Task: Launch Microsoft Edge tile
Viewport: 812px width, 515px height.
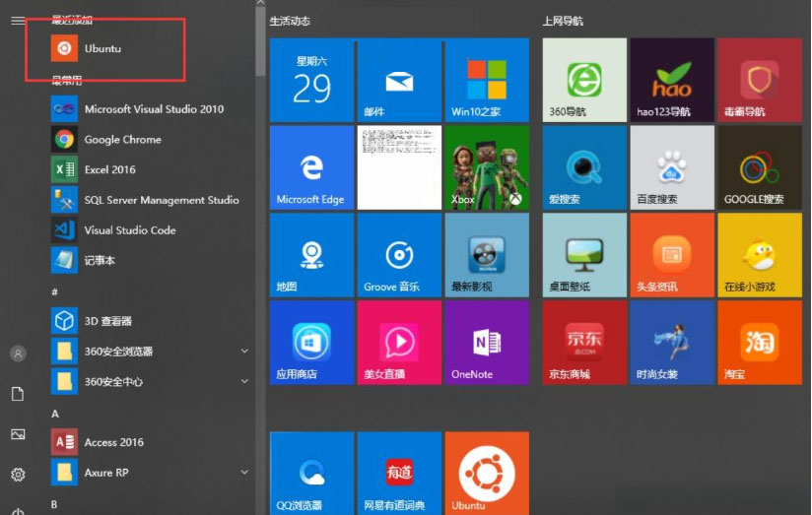Action: pos(310,167)
